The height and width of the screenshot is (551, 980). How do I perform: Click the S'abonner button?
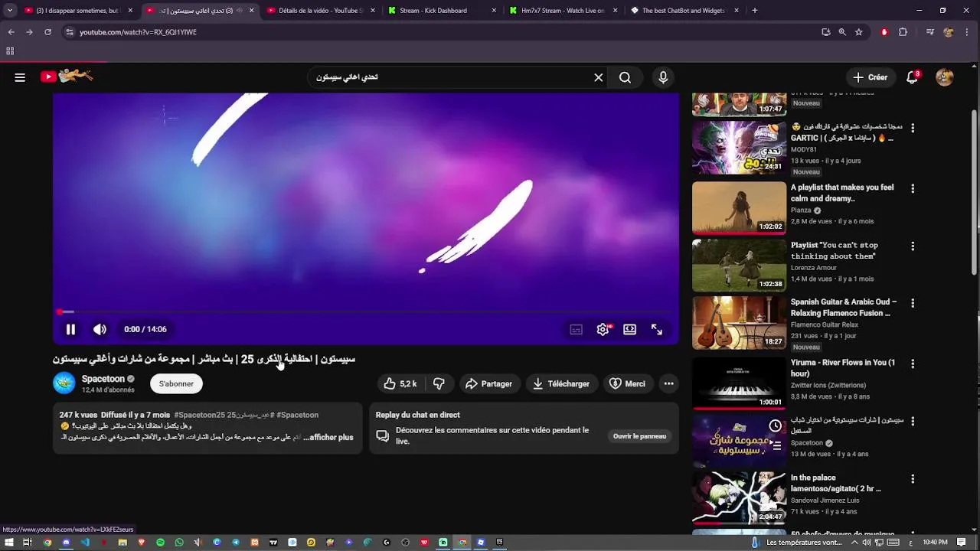(176, 383)
